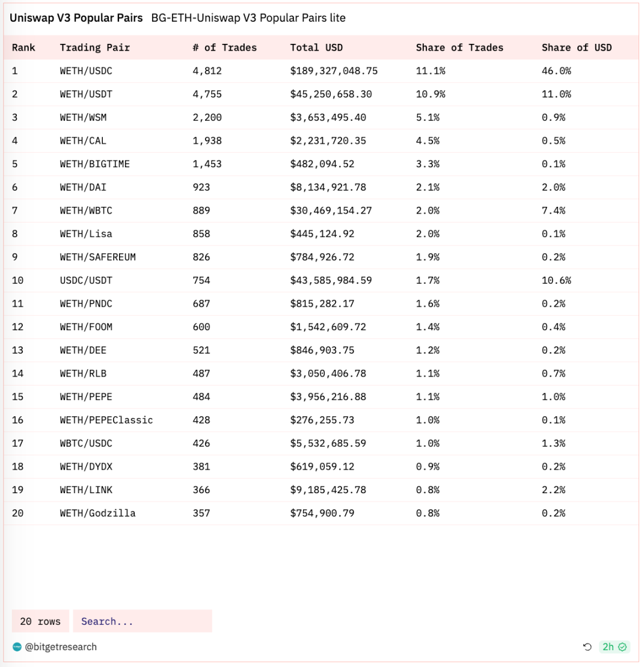Select the WETH/USDC trading pair cell

[x=86, y=71]
